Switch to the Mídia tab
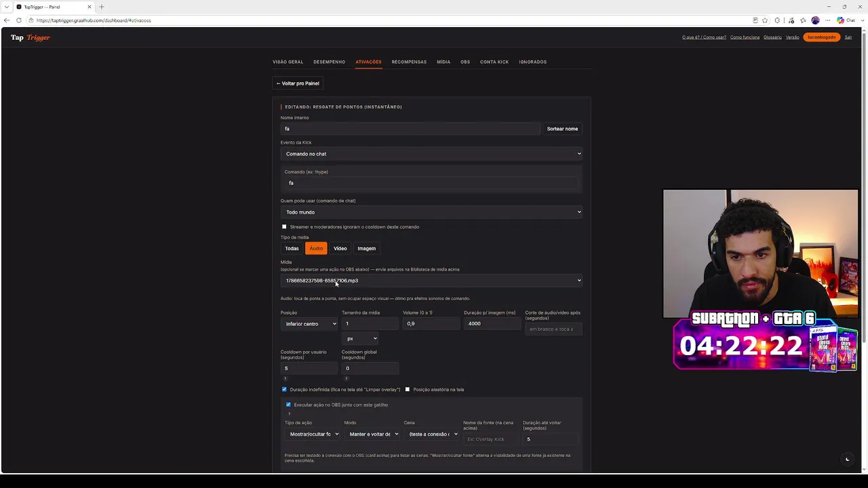Screen dimensions: 868x488 click(443, 62)
